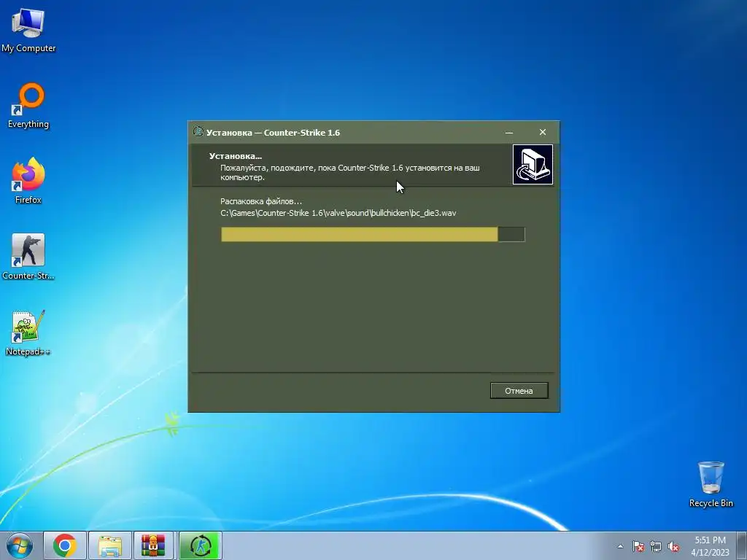Select the Notepad++ desktop shortcut

(28, 333)
